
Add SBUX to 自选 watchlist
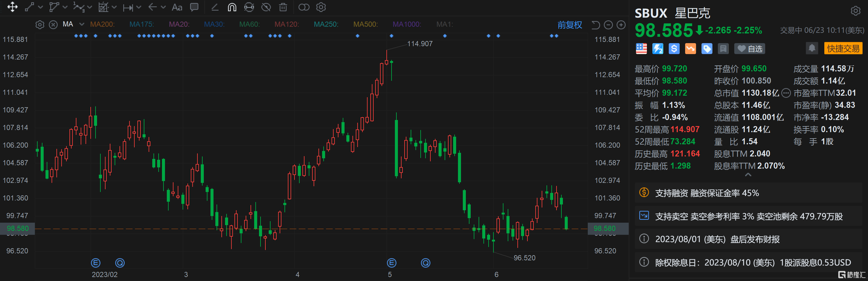click(750, 49)
